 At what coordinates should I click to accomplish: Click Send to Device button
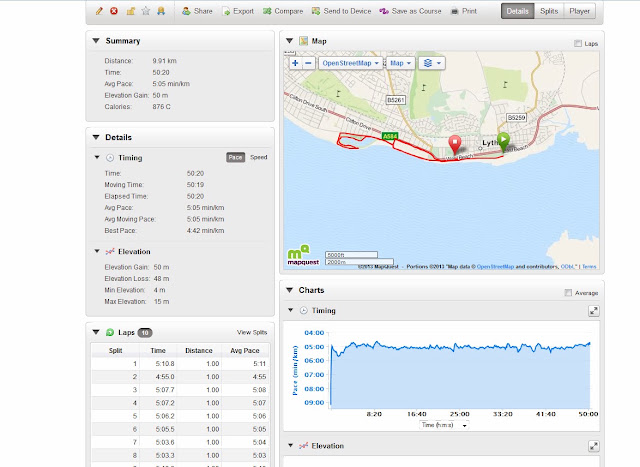341,11
